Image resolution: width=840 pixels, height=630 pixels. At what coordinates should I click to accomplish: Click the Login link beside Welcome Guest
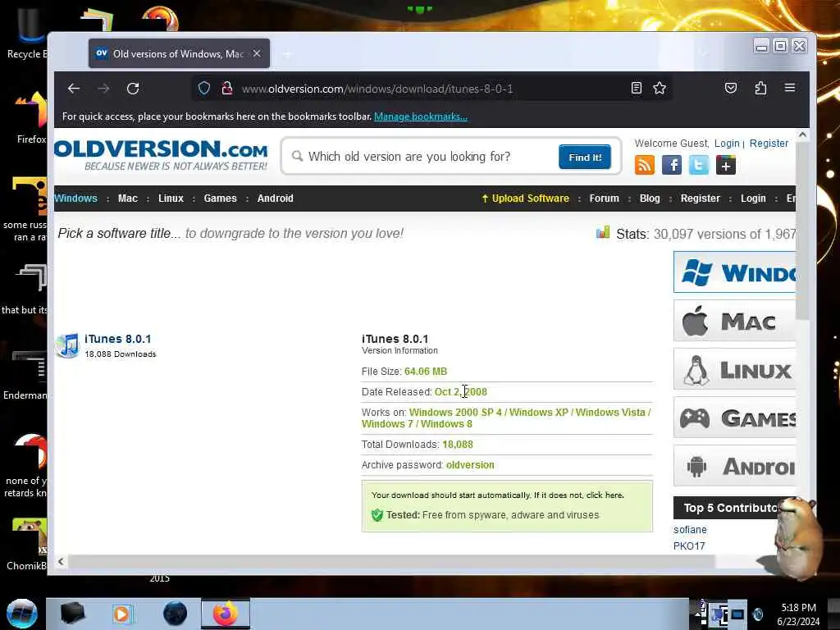[x=727, y=144]
